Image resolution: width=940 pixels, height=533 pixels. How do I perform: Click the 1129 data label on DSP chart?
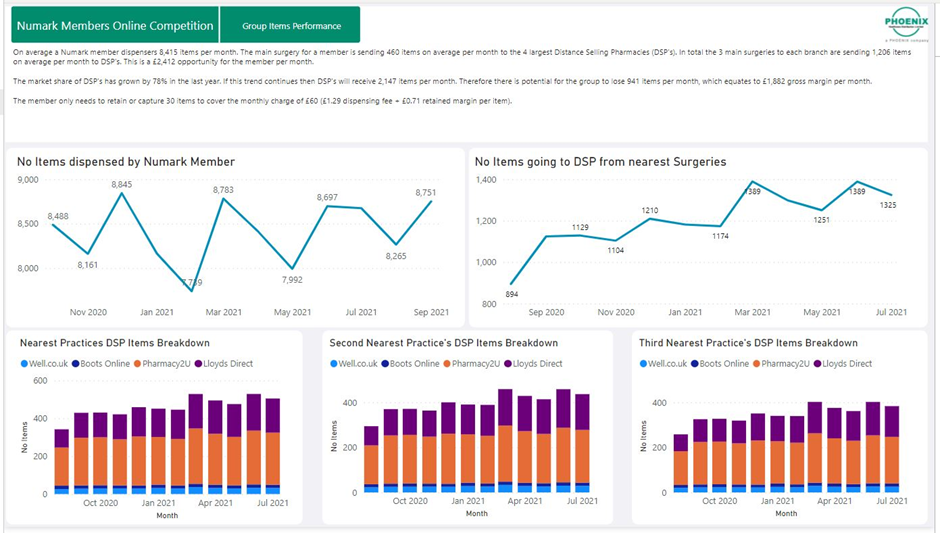pos(580,227)
